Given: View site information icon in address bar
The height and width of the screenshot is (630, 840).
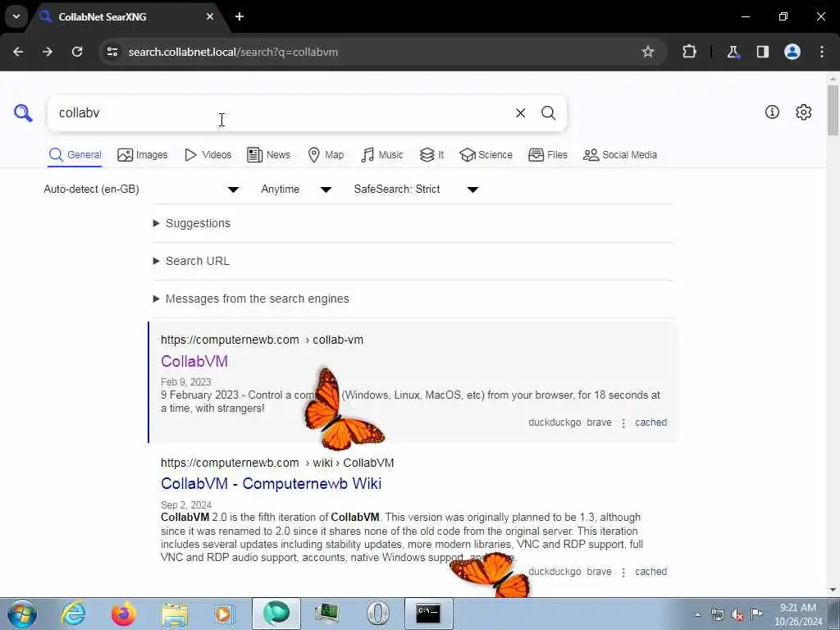Looking at the screenshot, I should [112, 52].
